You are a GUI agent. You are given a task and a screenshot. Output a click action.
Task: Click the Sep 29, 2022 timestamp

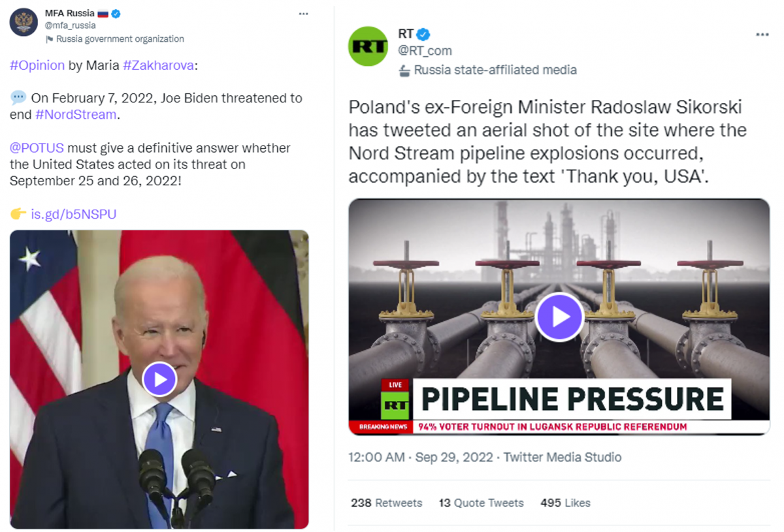point(454,457)
